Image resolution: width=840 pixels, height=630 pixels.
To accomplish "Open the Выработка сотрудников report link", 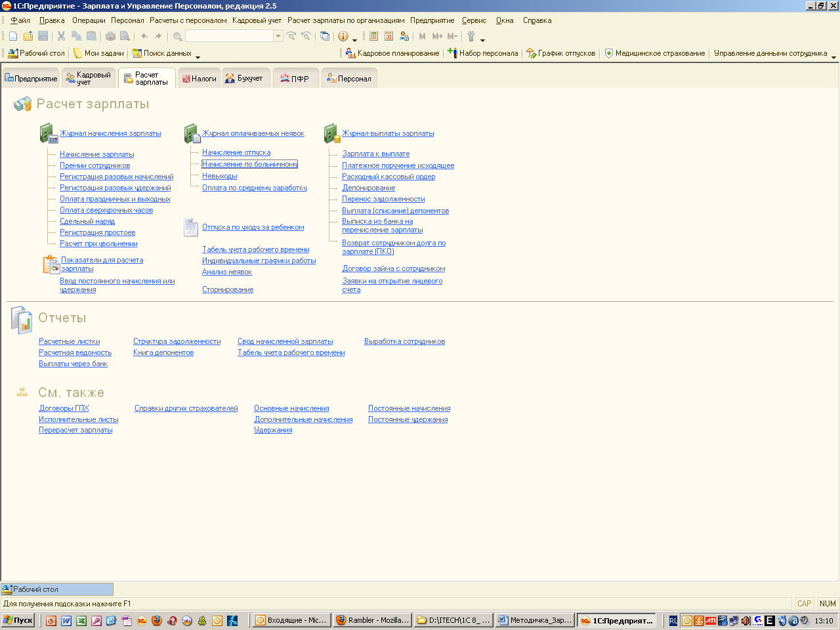I will [x=404, y=341].
